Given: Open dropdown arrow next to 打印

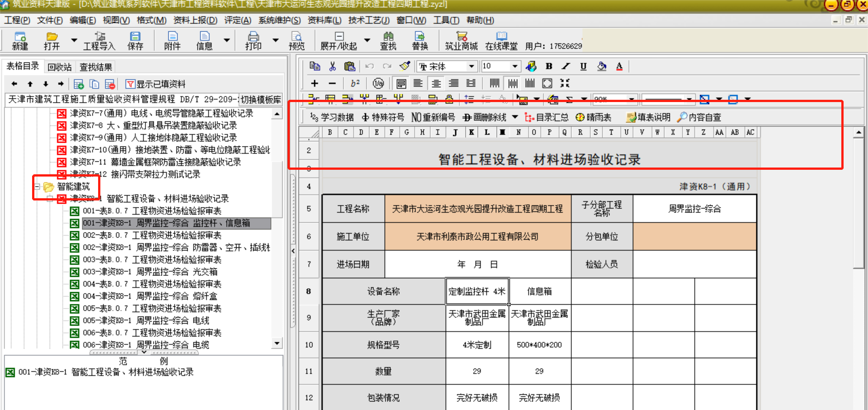Looking at the screenshot, I should 275,40.
